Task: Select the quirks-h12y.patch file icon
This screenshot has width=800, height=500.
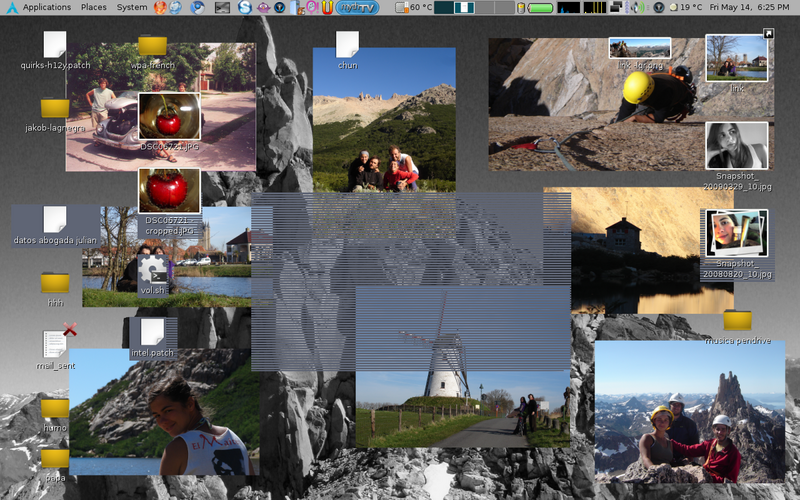Action: 55,45
